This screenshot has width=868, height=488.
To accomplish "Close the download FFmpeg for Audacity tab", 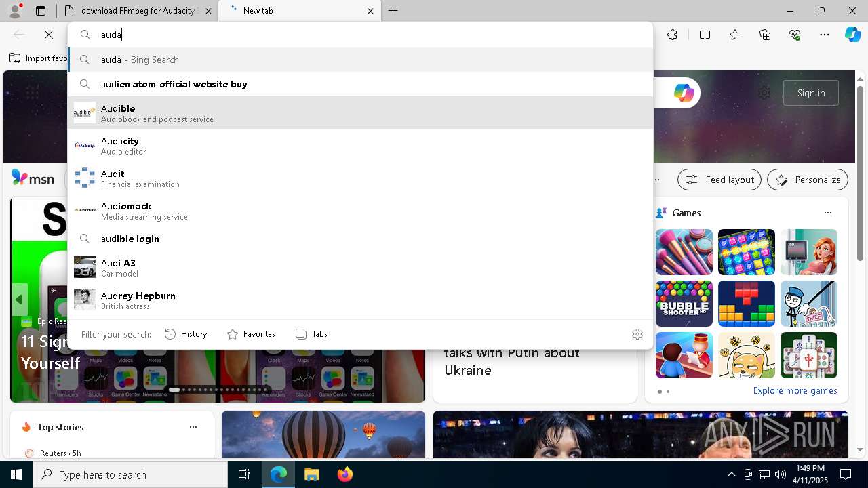I will [208, 11].
